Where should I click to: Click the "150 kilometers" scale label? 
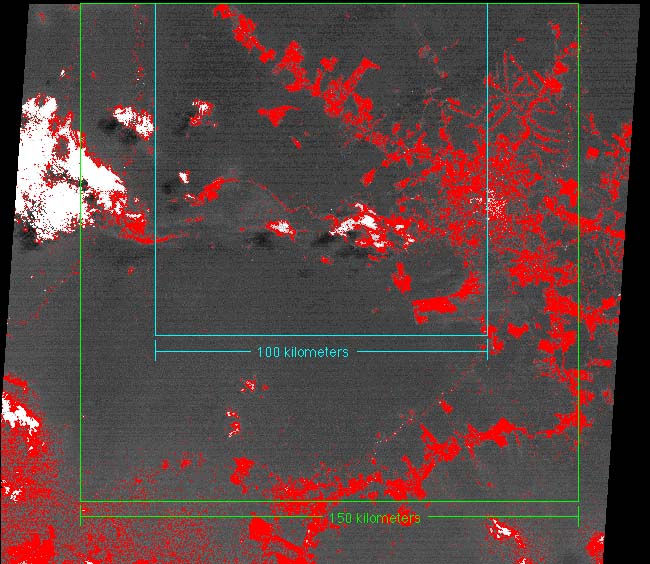[375, 518]
